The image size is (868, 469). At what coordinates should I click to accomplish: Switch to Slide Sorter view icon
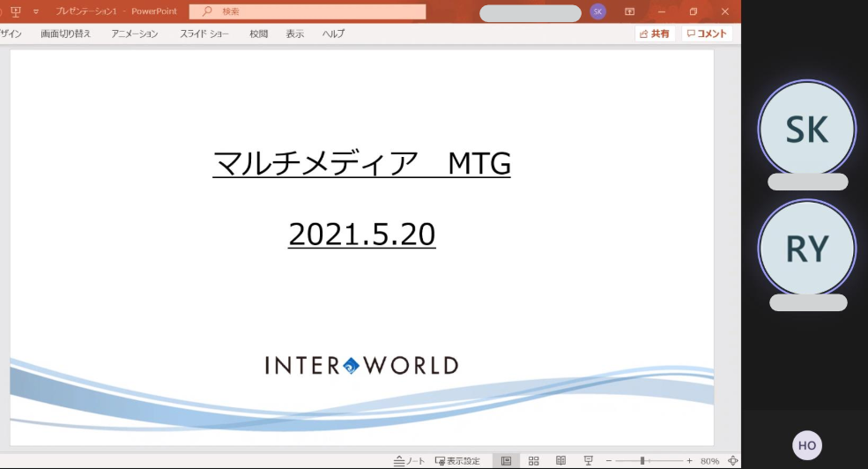tap(534, 461)
